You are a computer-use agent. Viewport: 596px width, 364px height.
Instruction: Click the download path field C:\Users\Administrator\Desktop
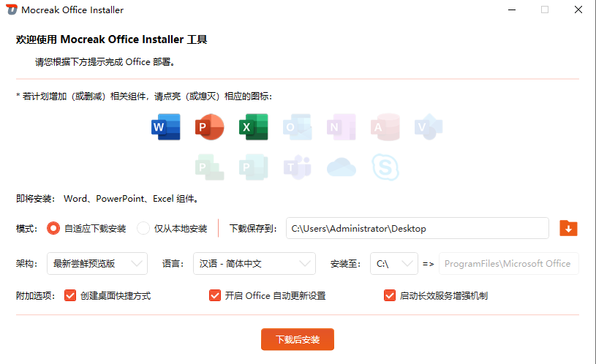(418, 228)
